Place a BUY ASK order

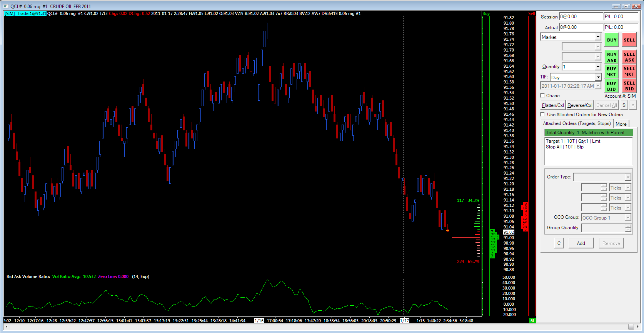(612, 57)
